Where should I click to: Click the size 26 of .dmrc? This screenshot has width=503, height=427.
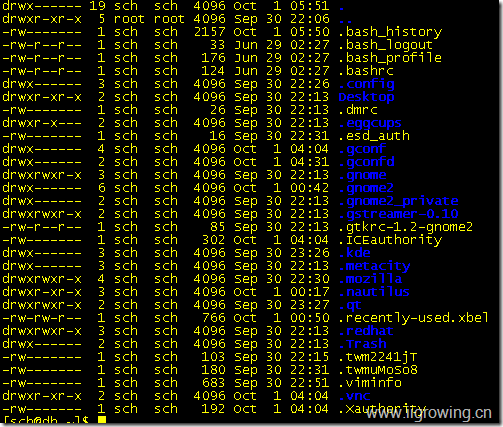pyautogui.click(x=217, y=110)
